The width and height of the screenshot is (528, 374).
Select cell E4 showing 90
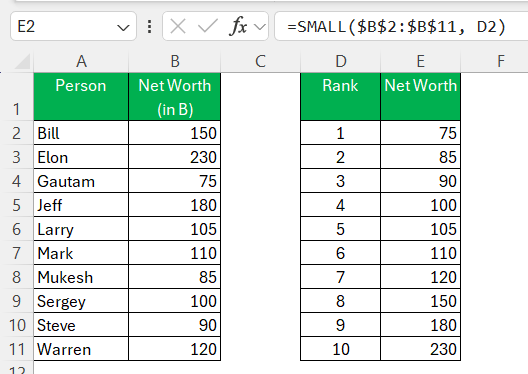(421, 181)
